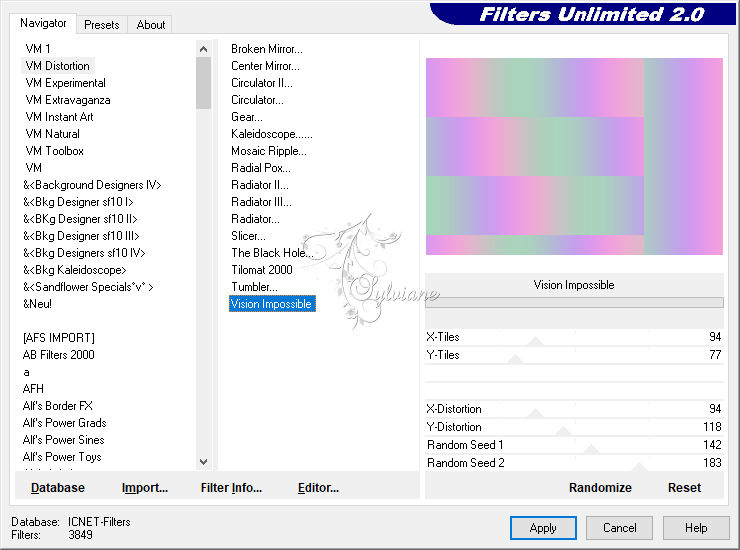Choose the Tumbler... filter
Image resolution: width=740 pixels, height=550 pixels.
254,287
